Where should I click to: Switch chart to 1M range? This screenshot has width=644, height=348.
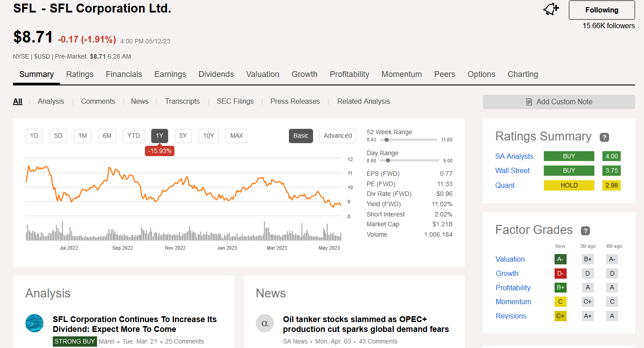pos(82,136)
